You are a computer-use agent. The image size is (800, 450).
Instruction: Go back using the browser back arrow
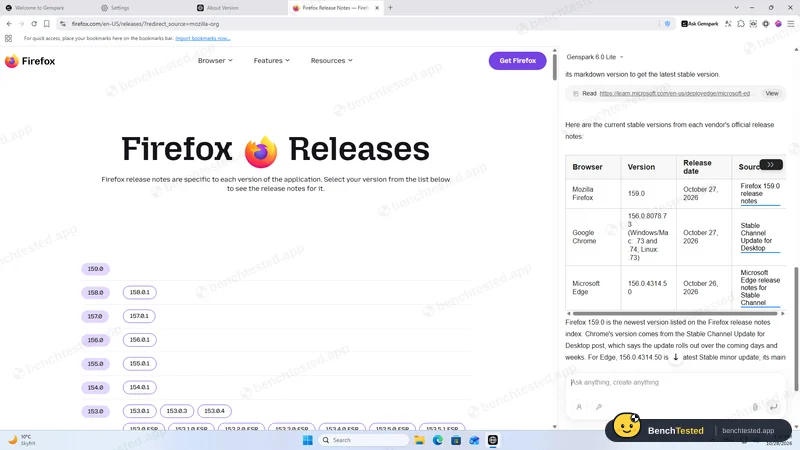(9, 23)
